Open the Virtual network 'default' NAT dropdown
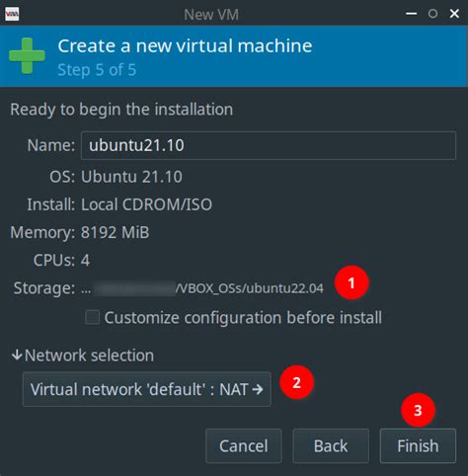The height and width of the screenshot is (476, 468). pos(147,389)
